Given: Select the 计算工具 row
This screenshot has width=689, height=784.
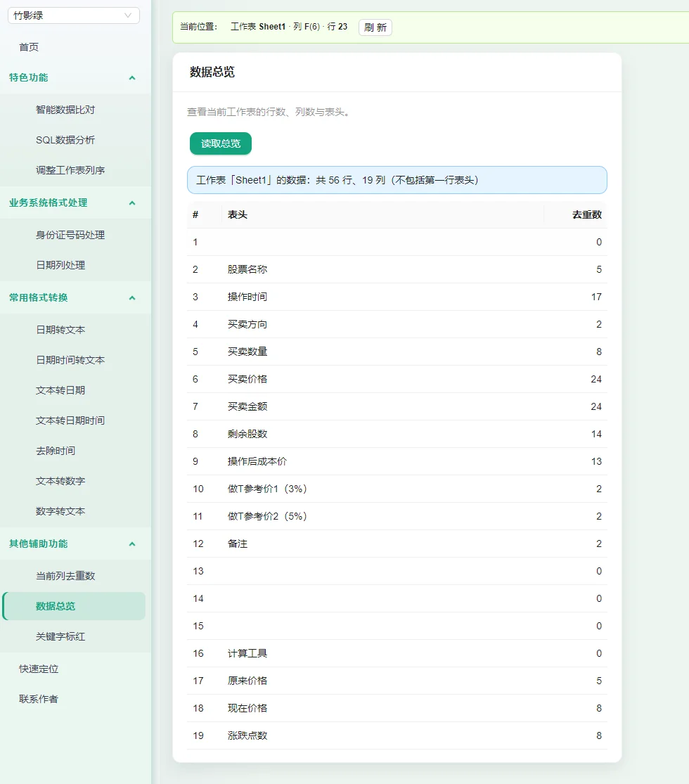Looking at the screenshot, I should coord(397,653).
